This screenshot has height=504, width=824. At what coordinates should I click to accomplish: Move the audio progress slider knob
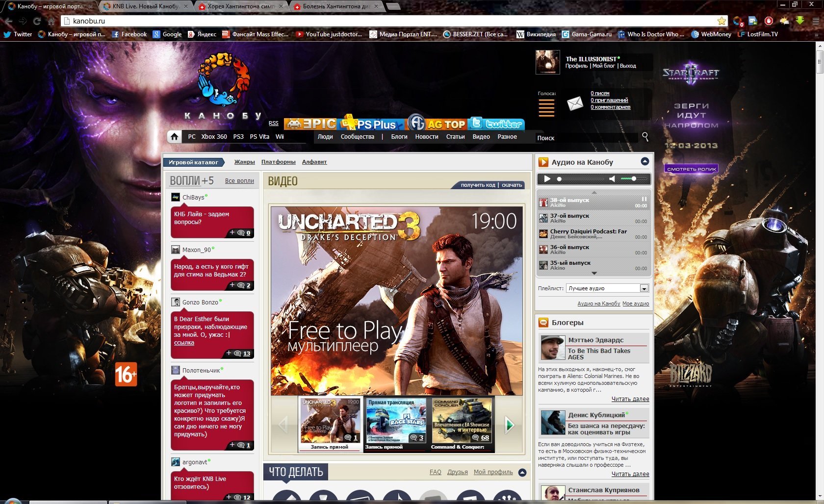pos(559,179)
